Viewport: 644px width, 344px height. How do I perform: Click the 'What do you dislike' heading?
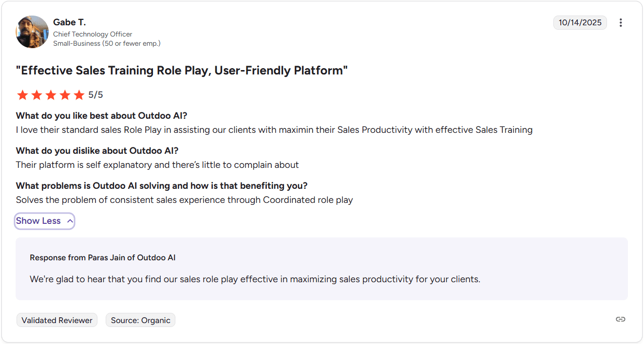coord(97,151)
